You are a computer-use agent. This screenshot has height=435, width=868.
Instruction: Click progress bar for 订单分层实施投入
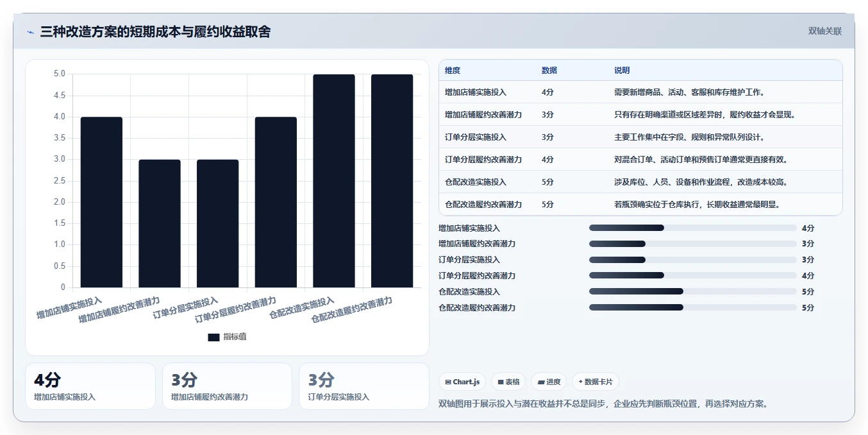pyautogui.click(x=692, y=260)
